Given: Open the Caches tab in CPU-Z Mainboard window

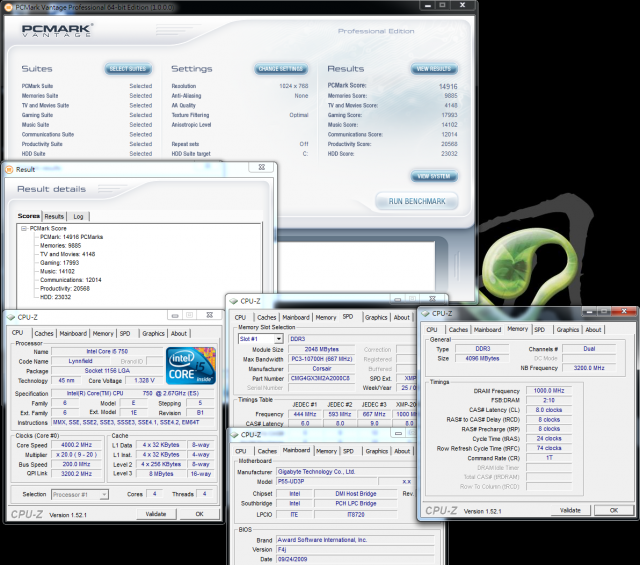Looking at the screenshot, I should 267,451.
